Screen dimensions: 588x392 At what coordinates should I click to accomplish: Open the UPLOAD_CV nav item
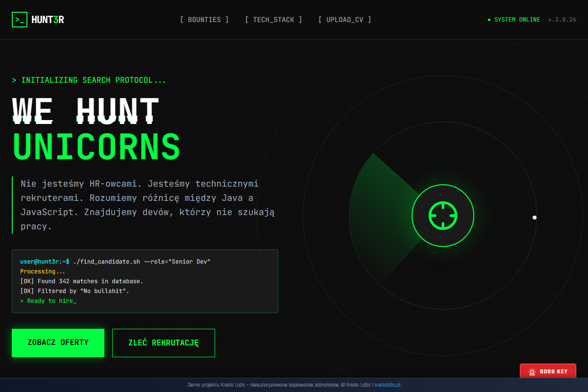[x=344, y=20]
